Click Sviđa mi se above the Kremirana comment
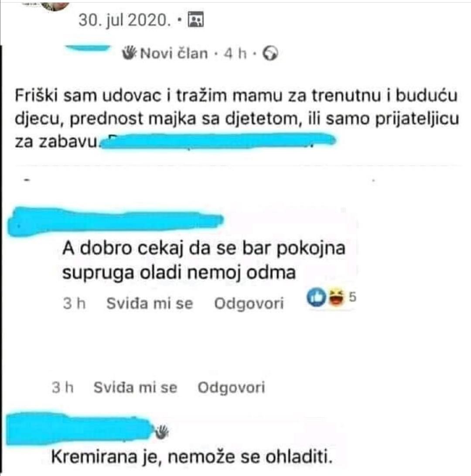This screenshot has height=476, width=471. click(135, 387)
